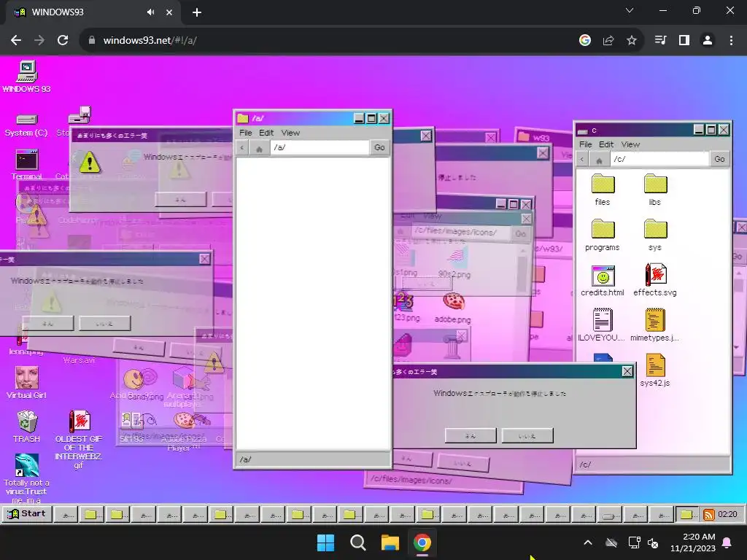Open the Edit menu in the /a/ window
Image resolution: width=747 pixels, height=560 pixels.
click(266, 133)
